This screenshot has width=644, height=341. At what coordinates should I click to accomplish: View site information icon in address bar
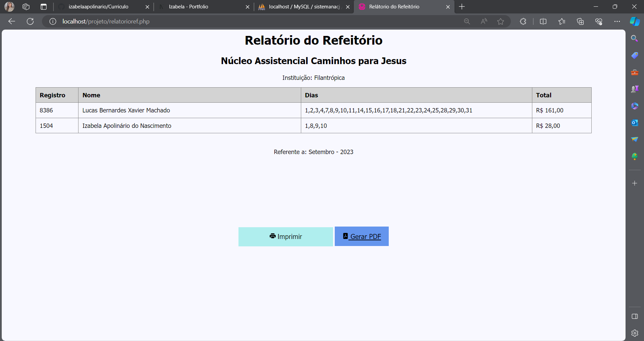click(53, 21)
